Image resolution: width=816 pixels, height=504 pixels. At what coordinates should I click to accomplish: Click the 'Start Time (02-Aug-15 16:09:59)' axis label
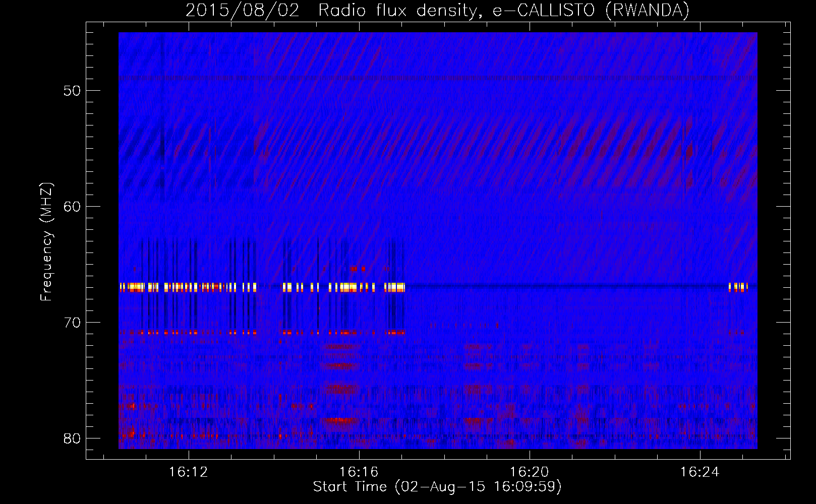[437, 487]
